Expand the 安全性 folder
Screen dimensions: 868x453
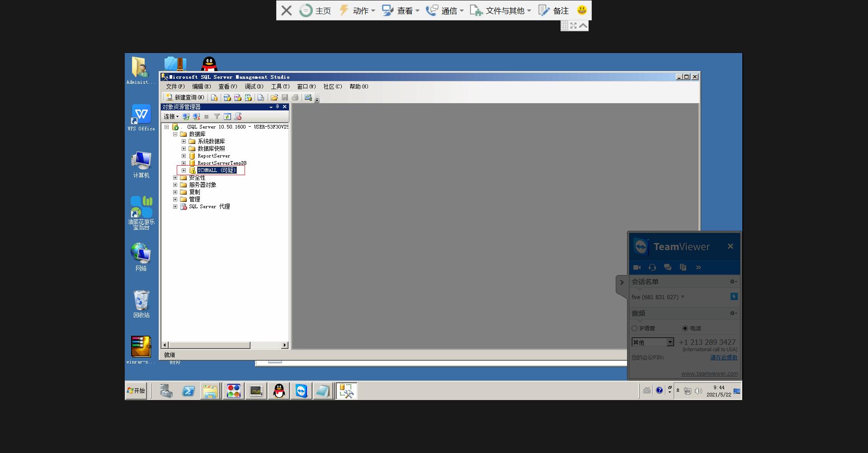coord(175,178)
